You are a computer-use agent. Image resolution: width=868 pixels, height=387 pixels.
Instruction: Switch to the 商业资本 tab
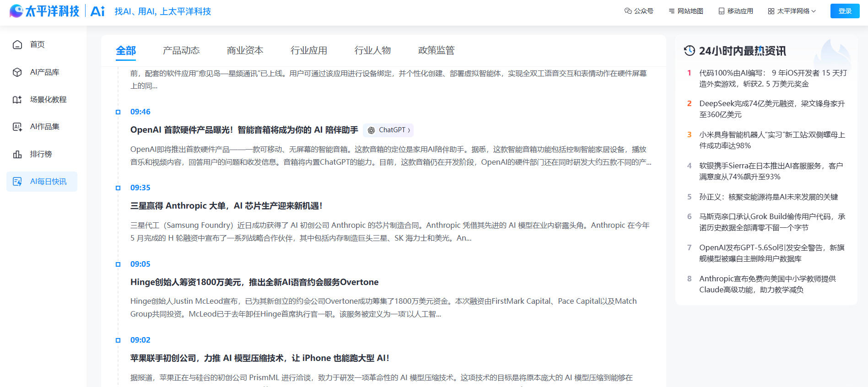[245, 50]
